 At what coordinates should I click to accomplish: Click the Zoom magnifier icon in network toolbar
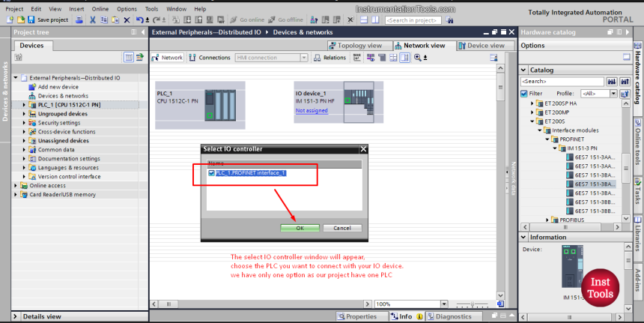coord(418,58)
